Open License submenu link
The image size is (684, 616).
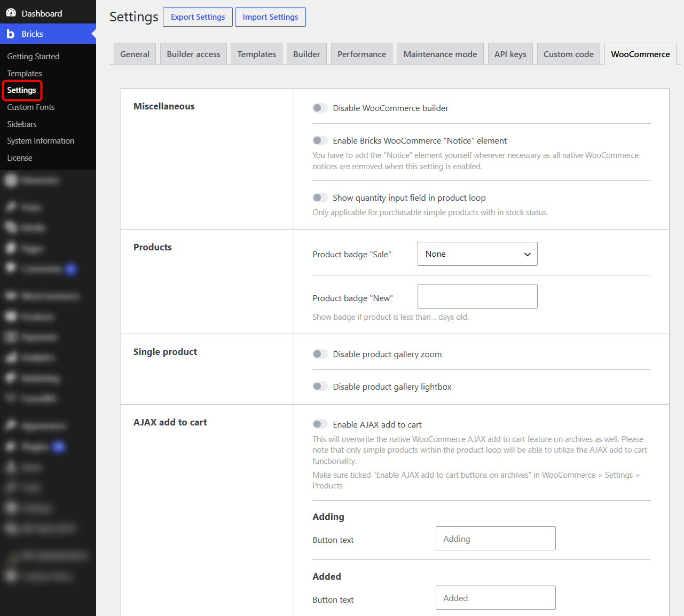(x=20, y=158)
